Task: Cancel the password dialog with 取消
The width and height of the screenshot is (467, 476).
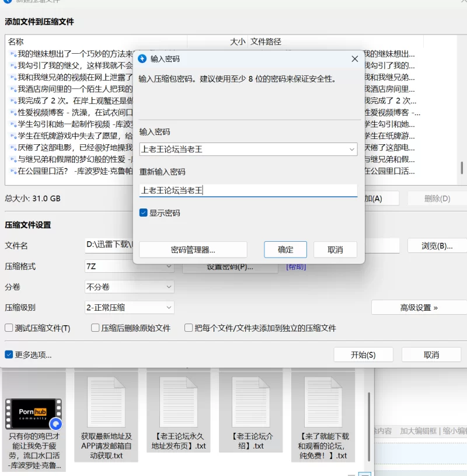Action: click(x=335, y=249)
